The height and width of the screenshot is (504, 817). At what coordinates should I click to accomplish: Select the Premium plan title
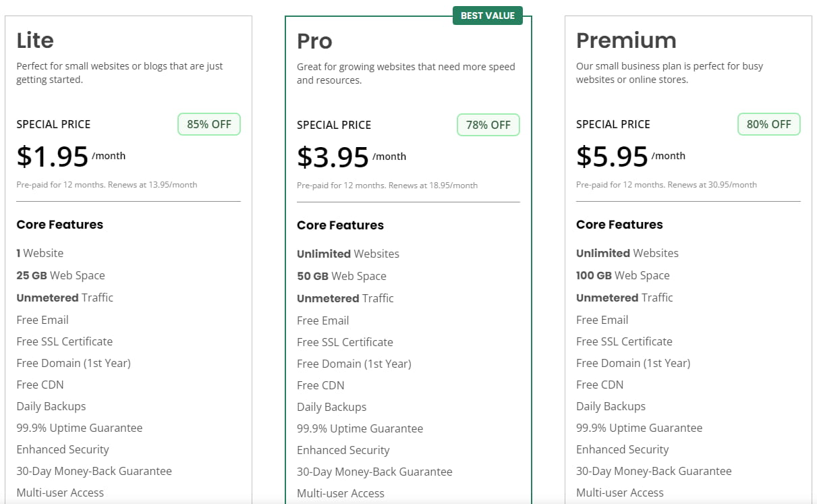[x=625, y=40]
